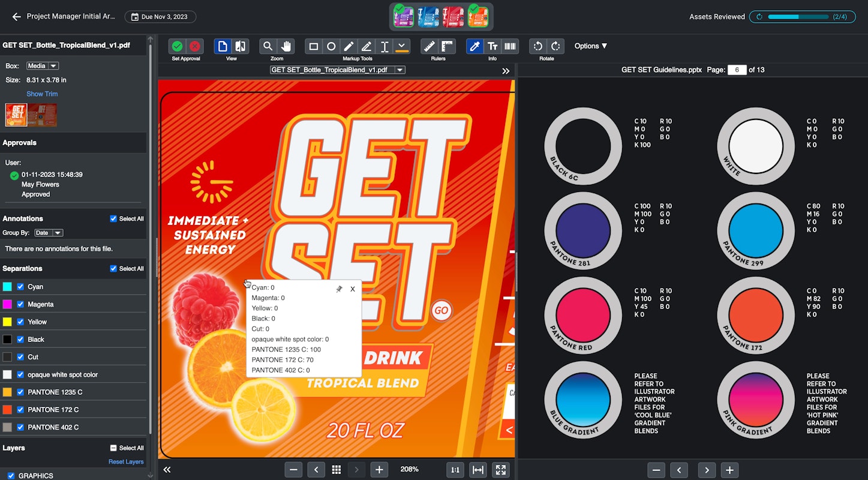Image resolution: width=868 pixels, height=480 pixels.
Task: Rotate the document counter-clockwise
Action: (x=538, y=46)
